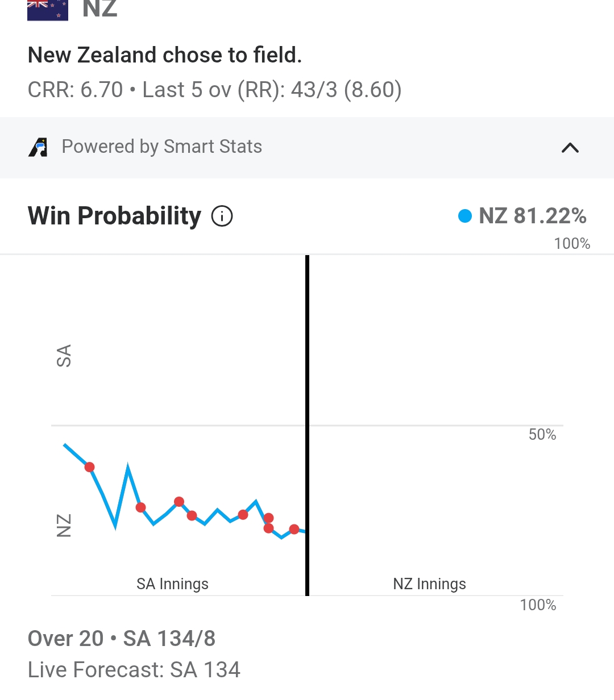Select the red wicket dot nearest the divider line
Image resolution: width=614 pixels, height=700 pixels.
point(294,530)
